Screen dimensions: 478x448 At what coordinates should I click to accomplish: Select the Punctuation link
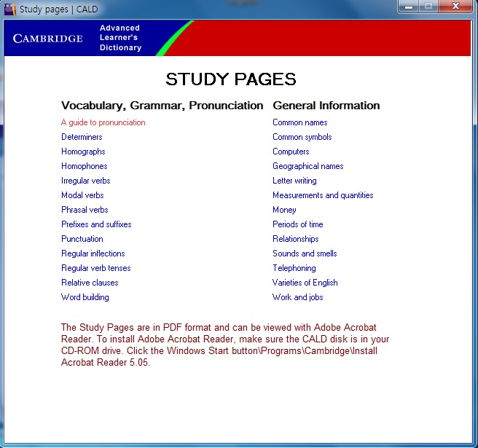click(82, 239)
